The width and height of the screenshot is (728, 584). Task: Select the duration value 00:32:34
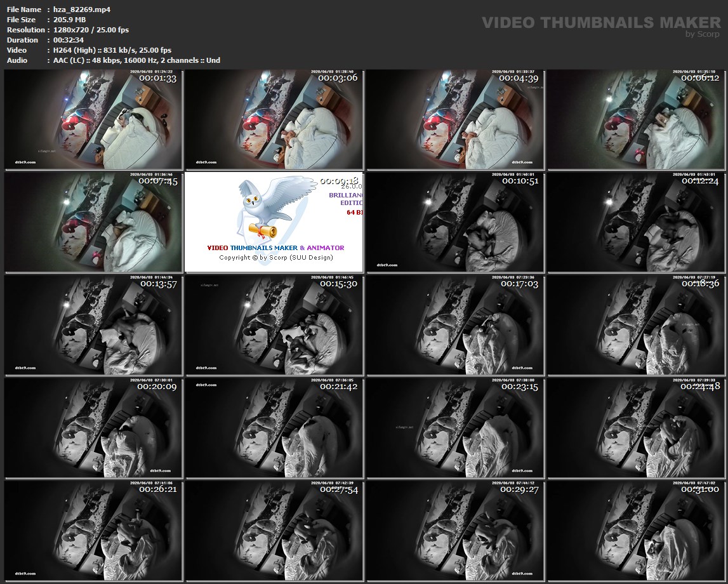(x=69, y=40)
